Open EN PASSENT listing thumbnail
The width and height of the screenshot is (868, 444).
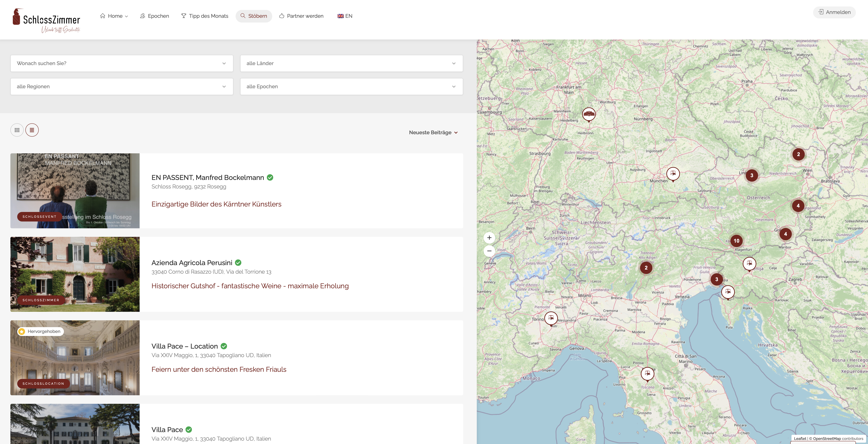coord(75,191)
